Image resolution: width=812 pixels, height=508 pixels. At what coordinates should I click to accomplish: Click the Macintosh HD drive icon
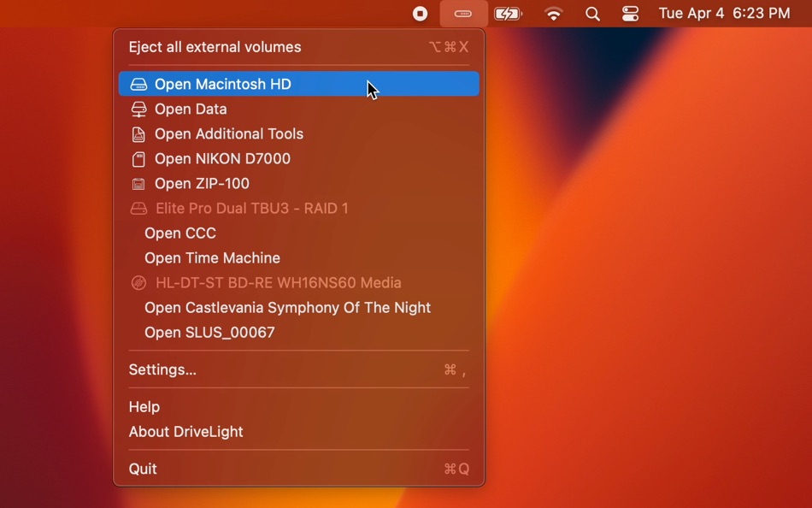[x=138, y=84]
